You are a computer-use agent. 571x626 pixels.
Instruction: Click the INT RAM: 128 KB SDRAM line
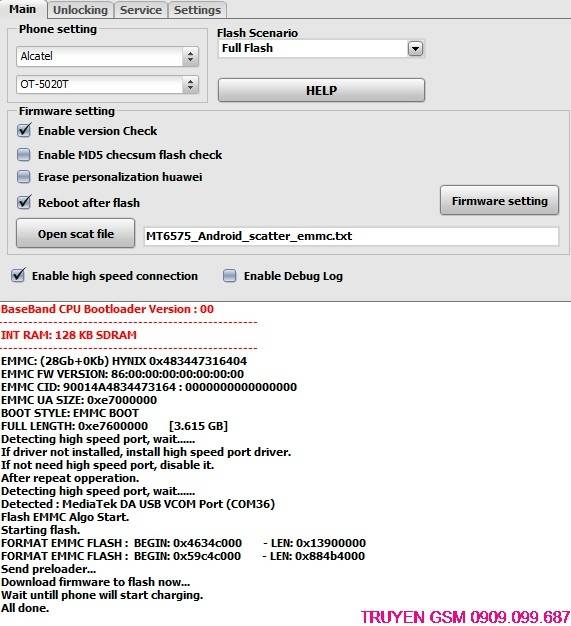(x=69, y=335)
